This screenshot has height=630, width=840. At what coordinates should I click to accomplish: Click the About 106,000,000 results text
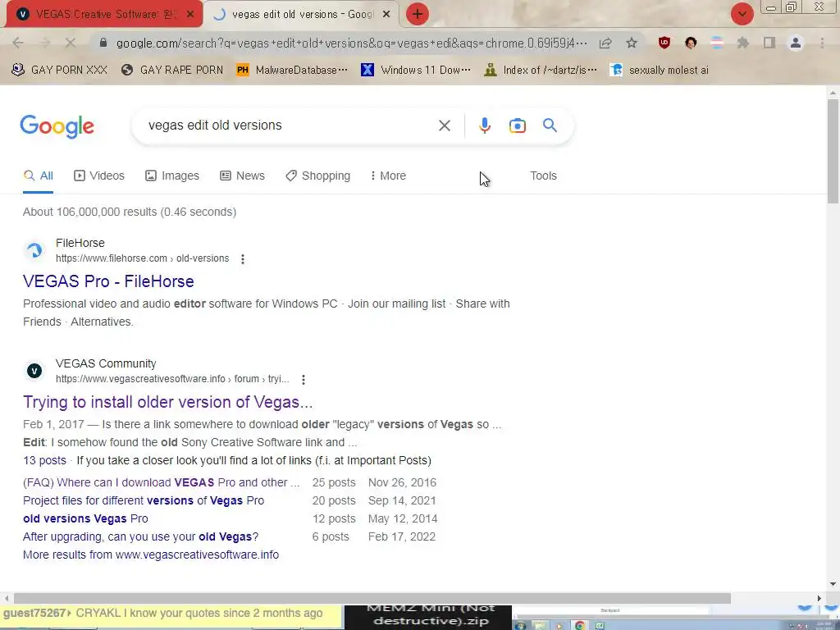(x=130, y=212)
